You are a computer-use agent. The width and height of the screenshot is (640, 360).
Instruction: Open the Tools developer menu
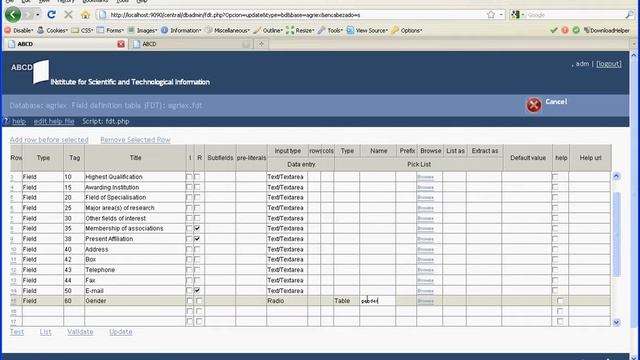click(330, 30)
